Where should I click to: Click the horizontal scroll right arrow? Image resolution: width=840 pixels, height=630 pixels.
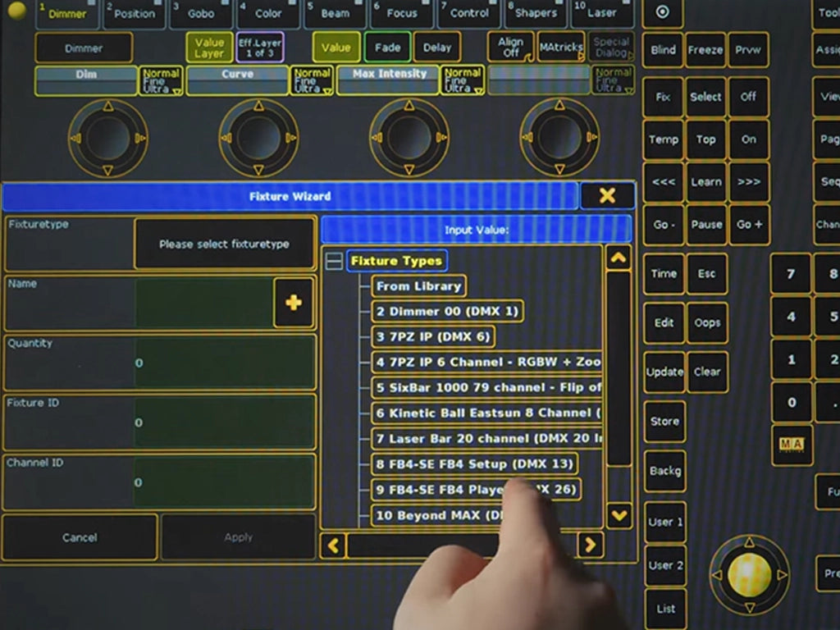coord(591,545)
